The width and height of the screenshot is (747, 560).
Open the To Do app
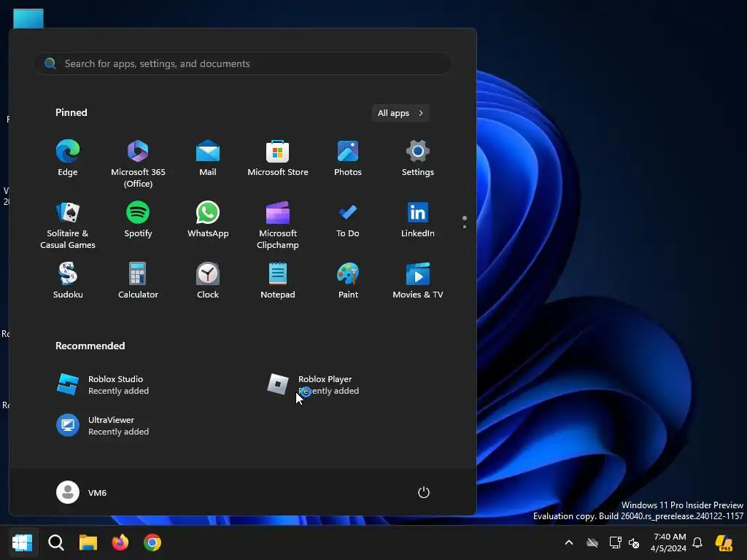[348, 219]
